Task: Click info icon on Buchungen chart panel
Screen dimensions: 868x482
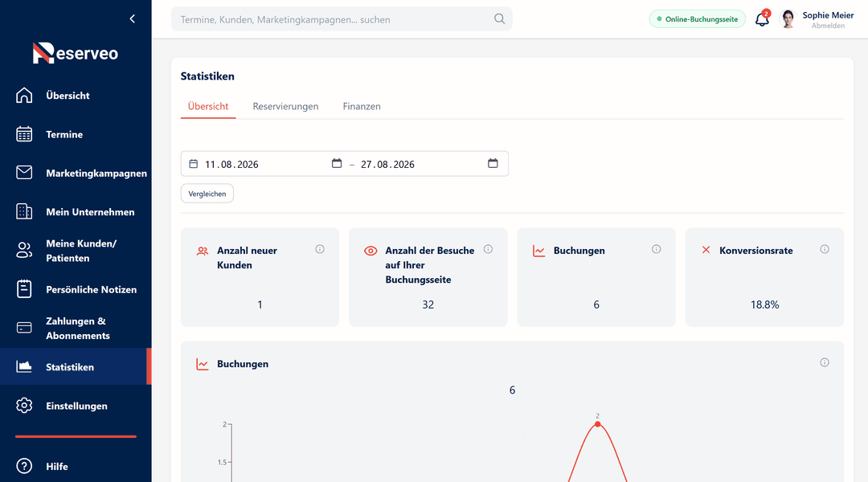Action: (825, 362)
